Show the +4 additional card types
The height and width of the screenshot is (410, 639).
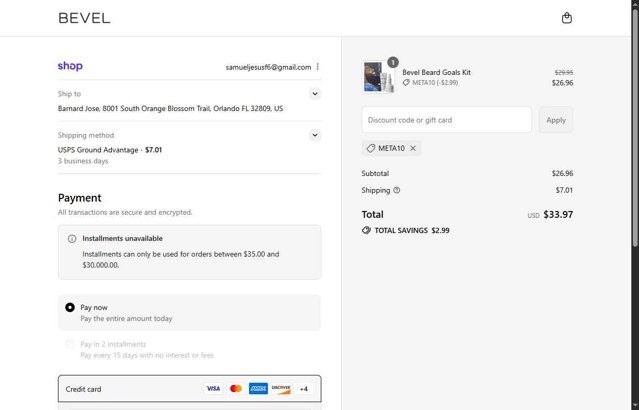coord(304,389)
